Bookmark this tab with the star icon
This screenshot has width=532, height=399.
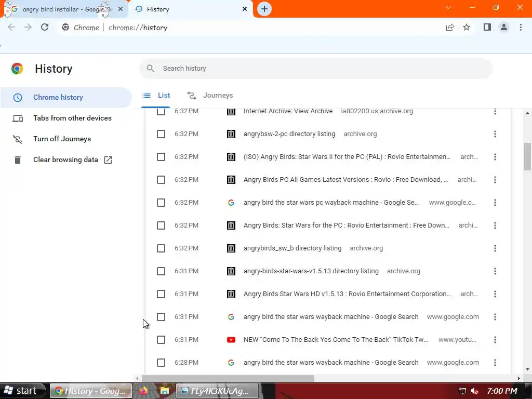pyautogui.click(x=467, y=27)
